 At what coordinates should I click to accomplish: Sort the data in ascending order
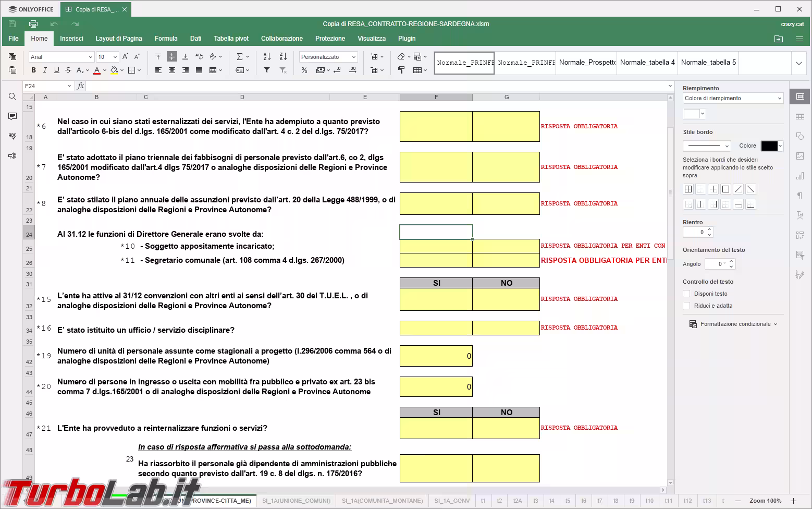[x=267, y=57]
